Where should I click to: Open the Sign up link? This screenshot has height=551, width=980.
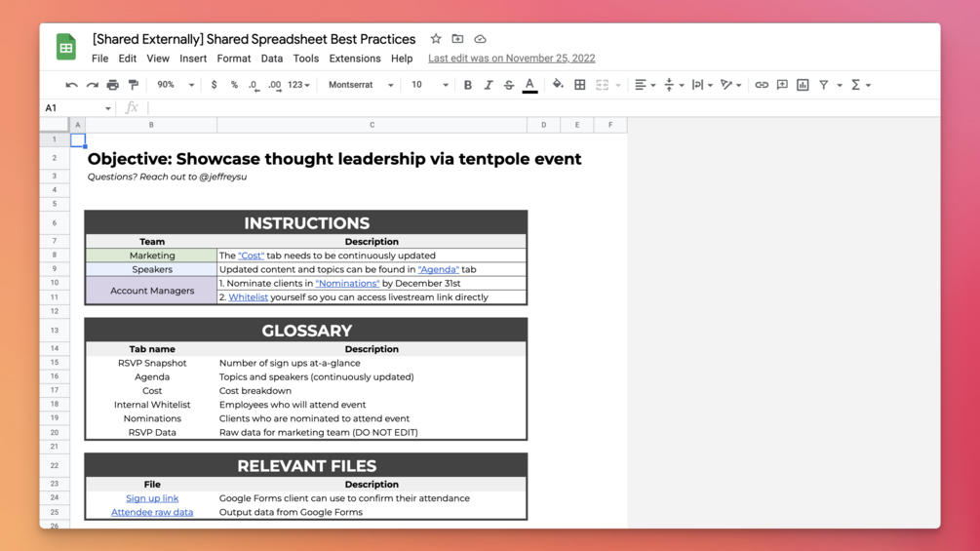click(152, 498)
